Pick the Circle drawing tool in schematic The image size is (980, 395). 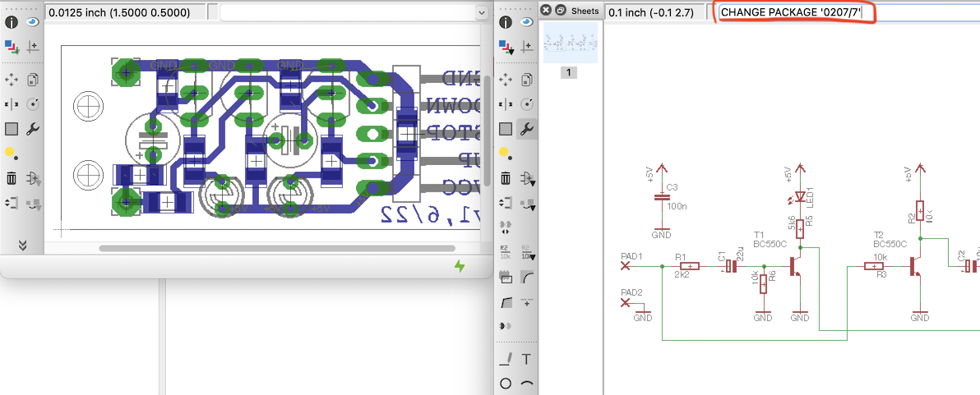[x=506, y=384]
